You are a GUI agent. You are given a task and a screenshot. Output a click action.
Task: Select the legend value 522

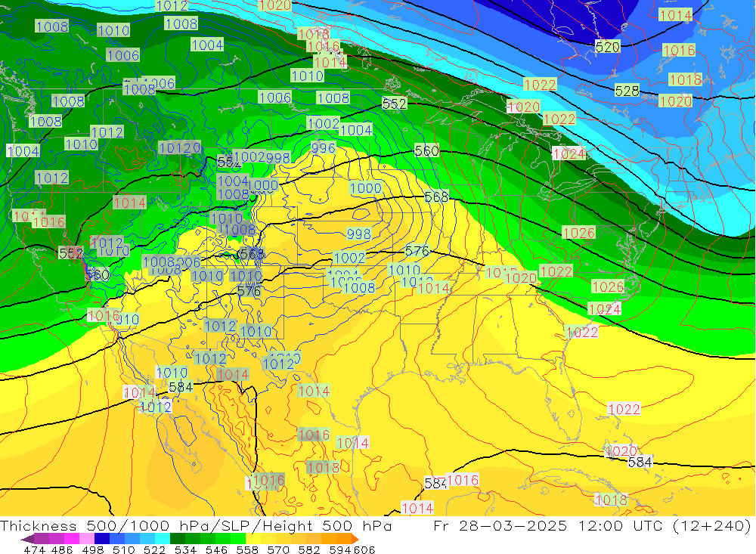click(x=155, y=549)
